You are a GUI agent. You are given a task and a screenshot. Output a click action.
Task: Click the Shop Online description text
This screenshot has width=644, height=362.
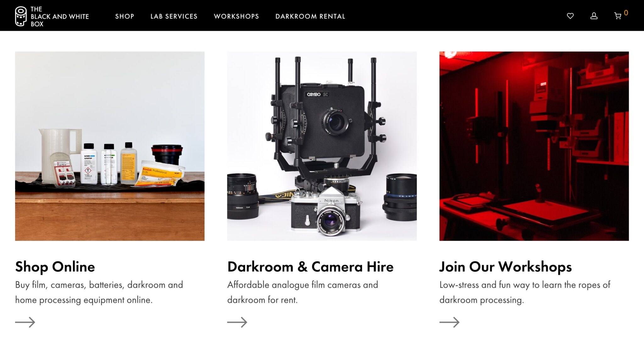point(99,292)
